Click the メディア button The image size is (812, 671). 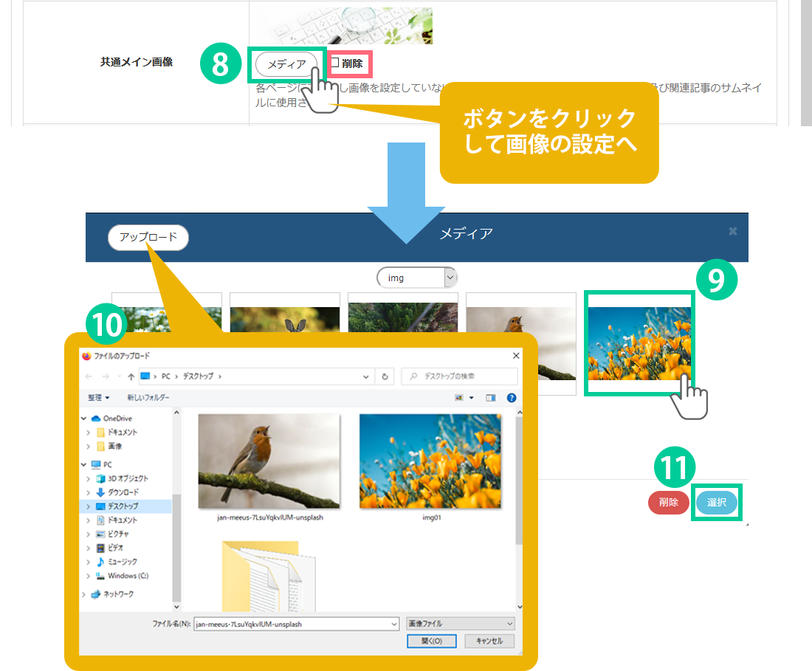(x=286, y=64)
